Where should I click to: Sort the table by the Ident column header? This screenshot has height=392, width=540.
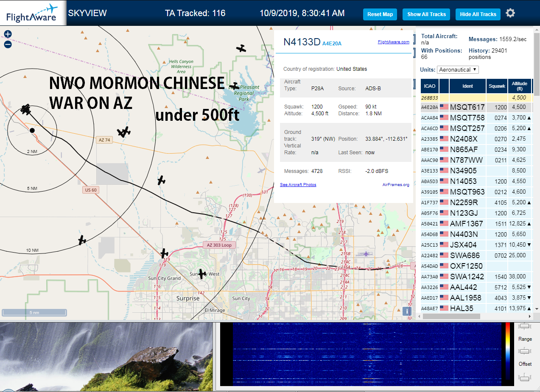467,86
